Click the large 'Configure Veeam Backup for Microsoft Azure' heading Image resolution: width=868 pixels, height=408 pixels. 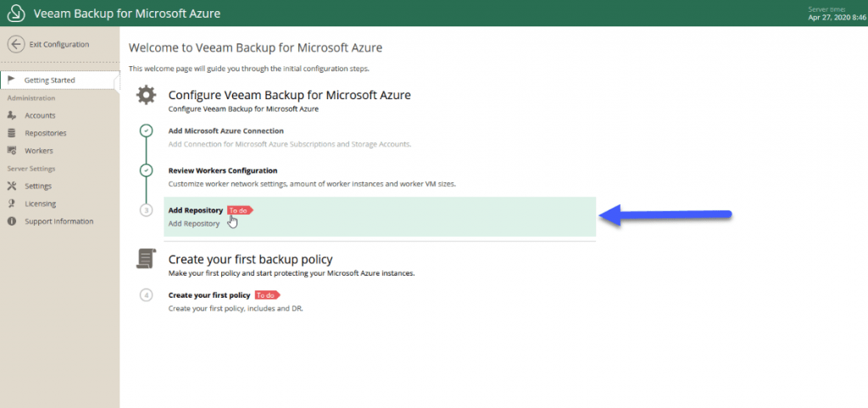290,95
